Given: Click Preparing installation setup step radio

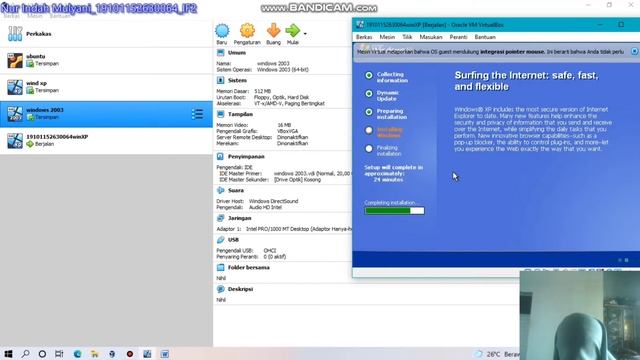Looking at the screenshot, I should (369, 112).
